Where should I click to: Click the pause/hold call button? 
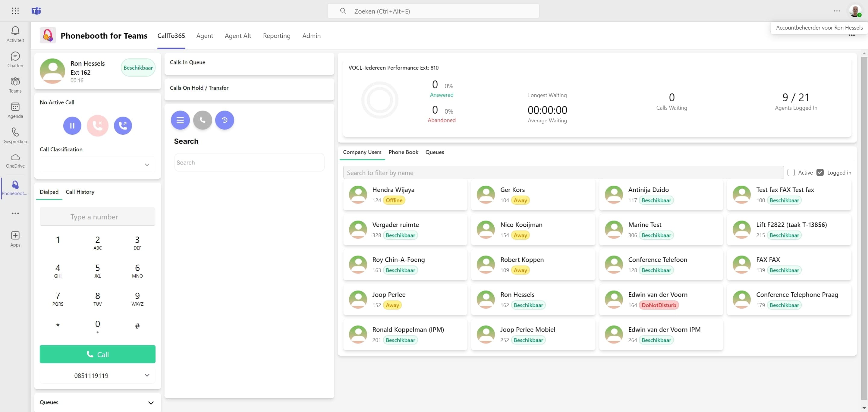click(x=72, y=126)
